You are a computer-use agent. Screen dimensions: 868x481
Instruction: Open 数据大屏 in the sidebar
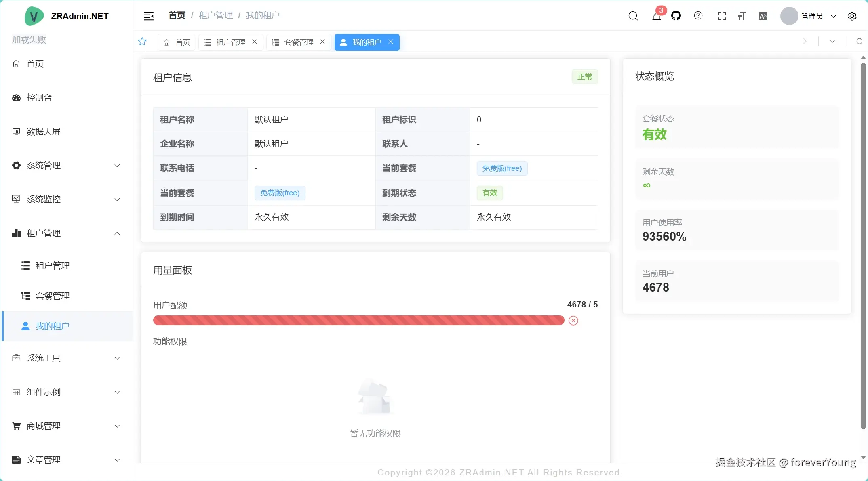pyautogui.click(x=67, y=132)
